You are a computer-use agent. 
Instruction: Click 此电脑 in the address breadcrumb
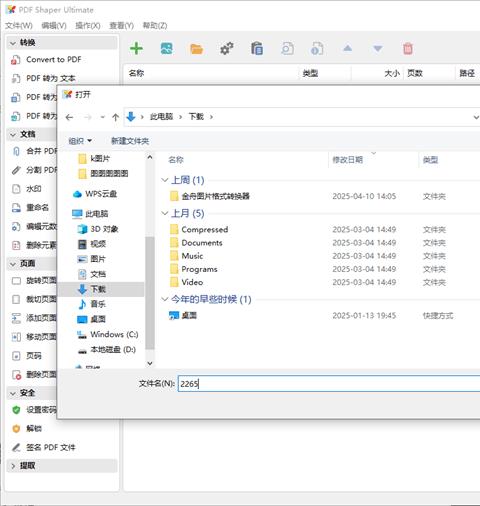[x=161, y=117]
